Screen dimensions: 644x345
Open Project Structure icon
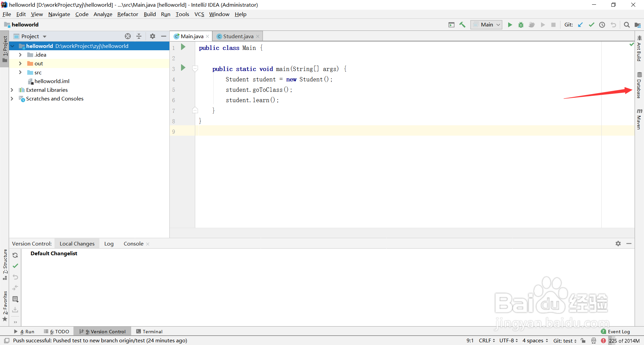638,25
